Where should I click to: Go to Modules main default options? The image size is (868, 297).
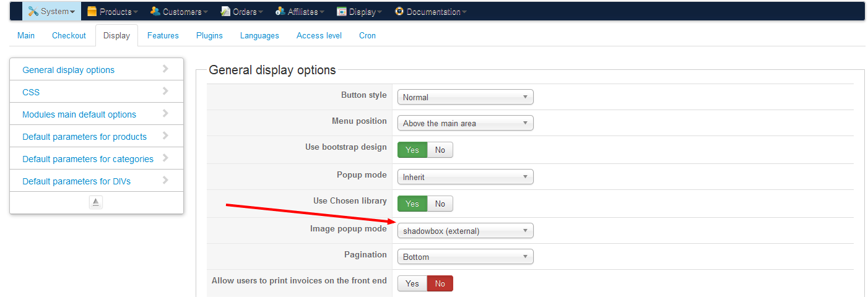tap(79, 114)
